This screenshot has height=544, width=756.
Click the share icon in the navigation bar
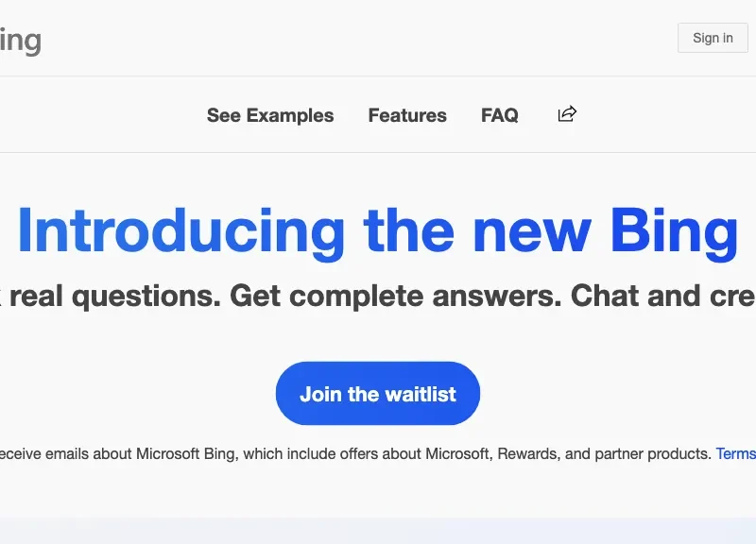coord(566,113)
